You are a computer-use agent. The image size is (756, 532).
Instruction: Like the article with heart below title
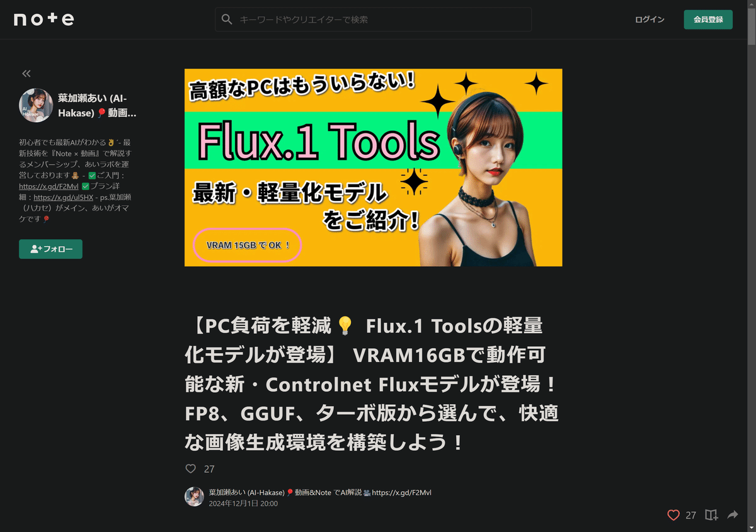(x=190, y=468)
